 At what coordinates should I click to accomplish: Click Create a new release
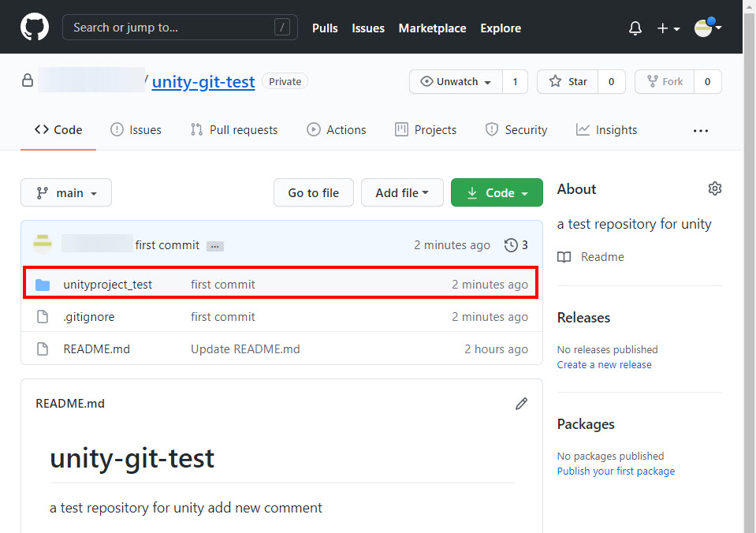[x=604, y=364]
